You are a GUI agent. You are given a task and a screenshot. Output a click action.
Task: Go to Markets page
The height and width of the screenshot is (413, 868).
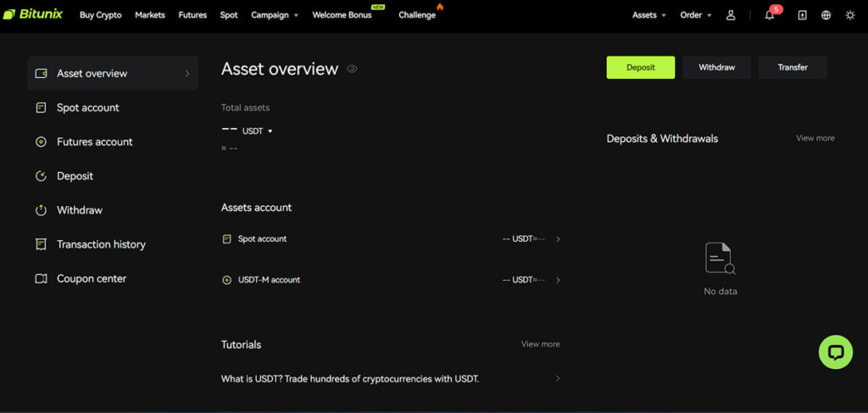tap(150, 15)
